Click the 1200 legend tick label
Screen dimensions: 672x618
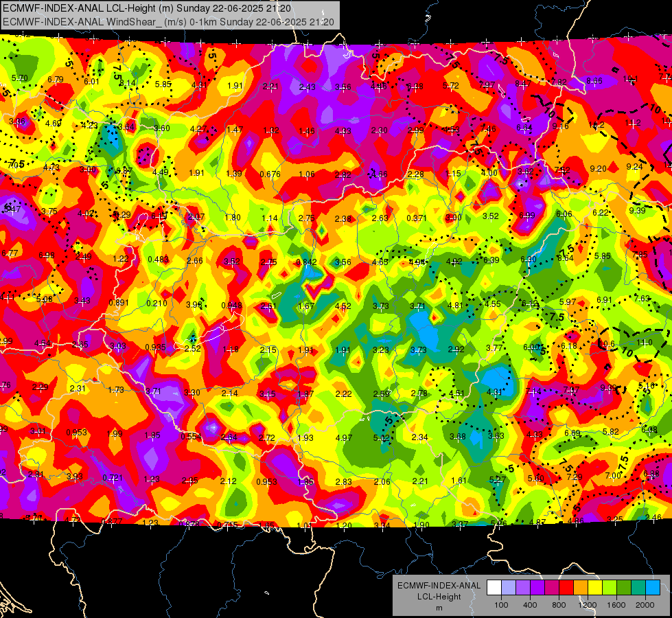click(588, 605)
